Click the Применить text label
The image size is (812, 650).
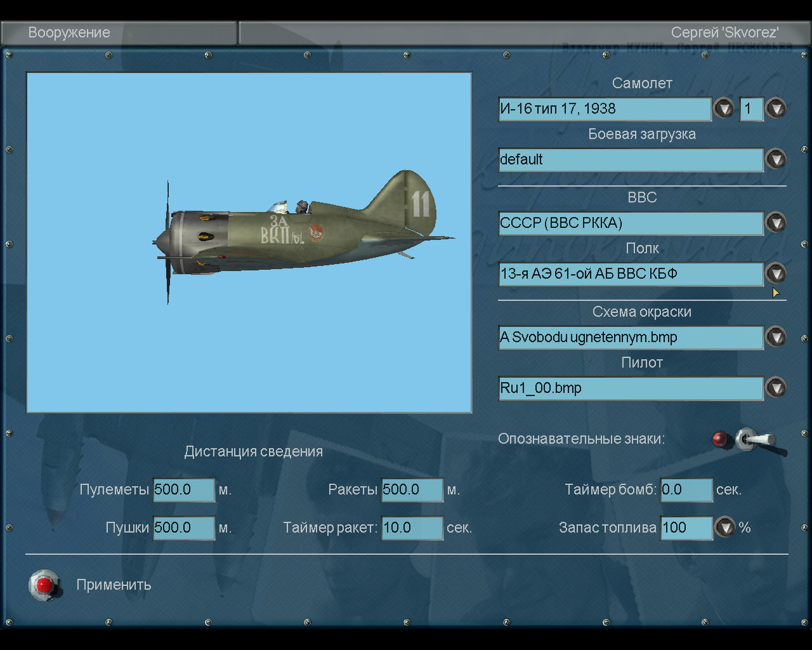point(114,585)
